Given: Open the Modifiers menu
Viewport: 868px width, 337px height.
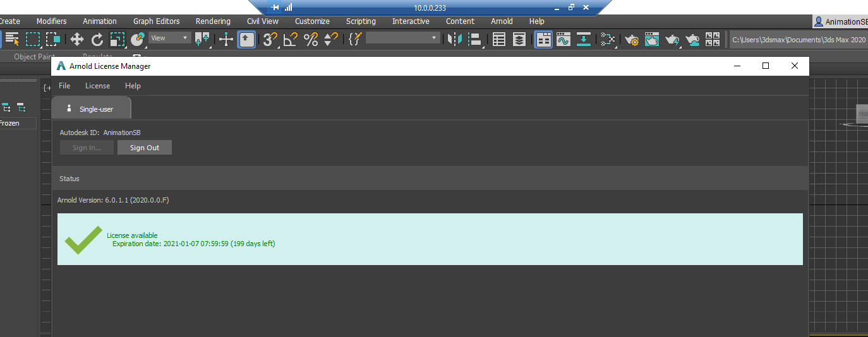Looking at the screenshot, I should coord(51,21).
